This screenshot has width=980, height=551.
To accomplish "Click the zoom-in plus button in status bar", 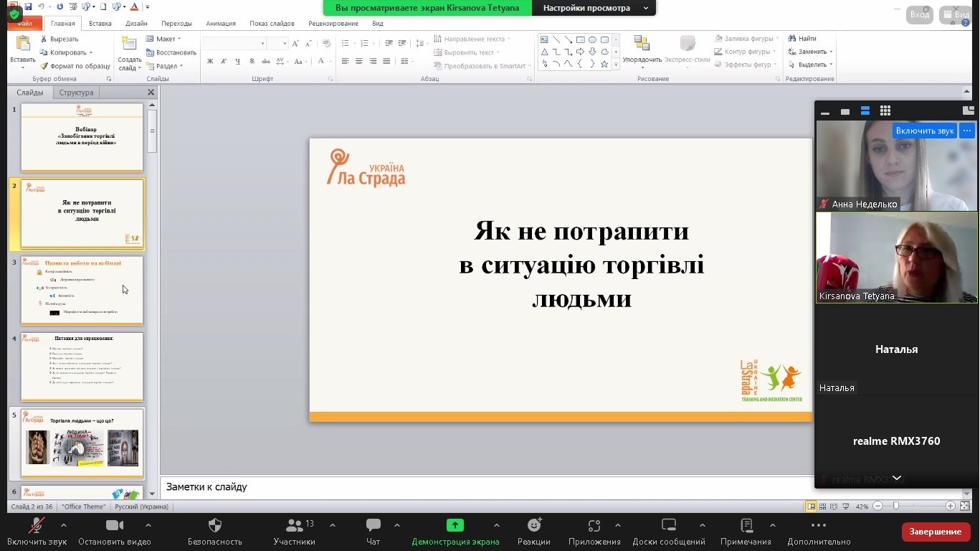I will 950,506.
